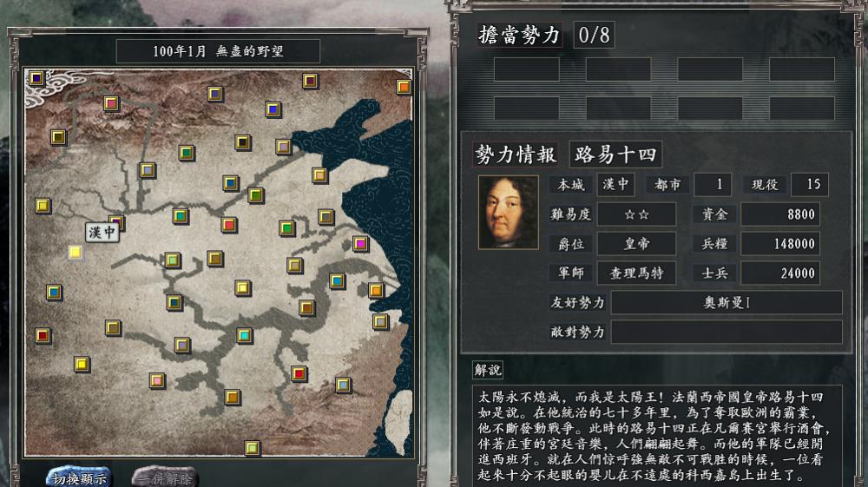868x487 pixels.
Task: Click the empty 敵對勢力 field
Action: 727,332
